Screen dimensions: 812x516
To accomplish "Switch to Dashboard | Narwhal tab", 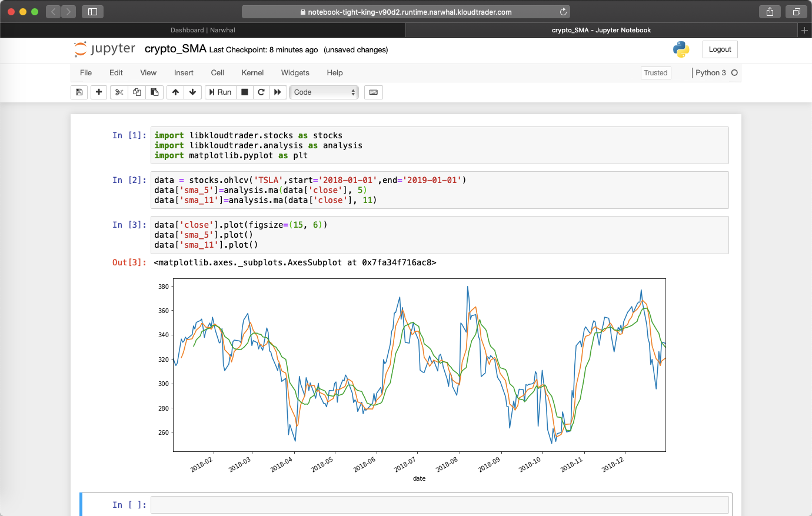I will [203, 30].
